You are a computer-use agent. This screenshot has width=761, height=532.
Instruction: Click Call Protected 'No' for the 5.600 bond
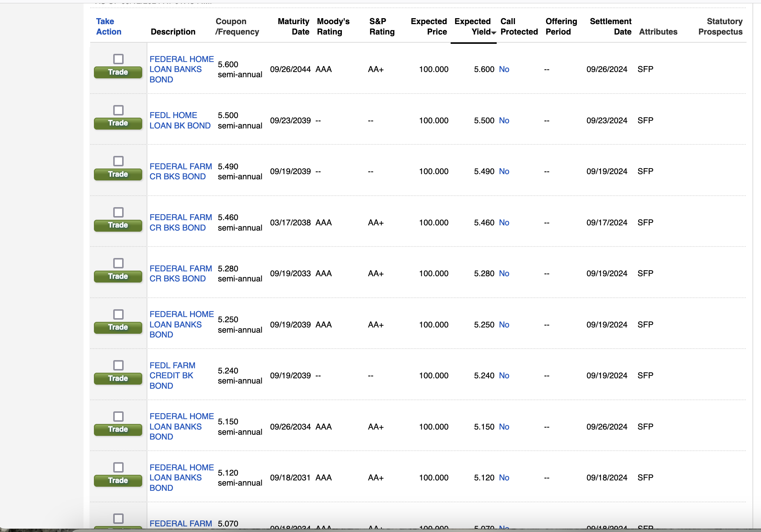(504, 69)
